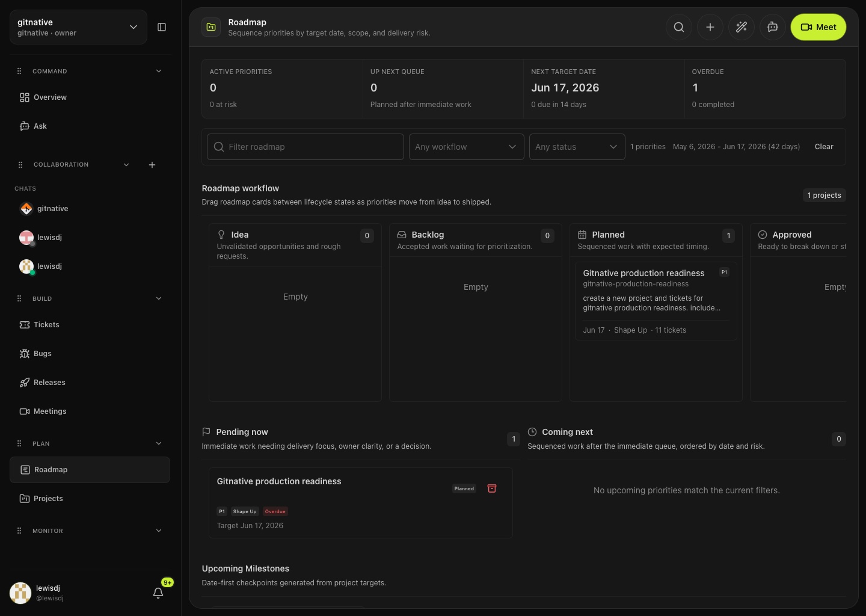Click the Overview grid icon

point(25,97)
